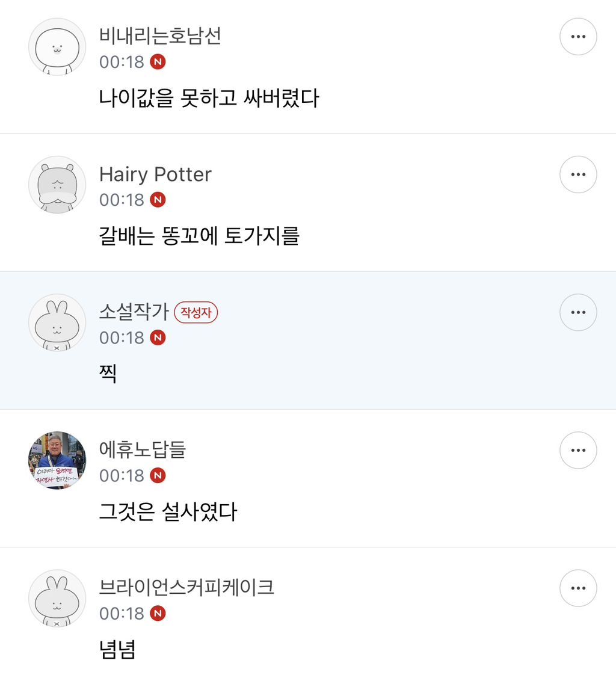The height and width of the screenshot is (678, 616).
Task: Open 소설작가's rabbit avatar
Action: pyautogui.click(x=57, y=322)
